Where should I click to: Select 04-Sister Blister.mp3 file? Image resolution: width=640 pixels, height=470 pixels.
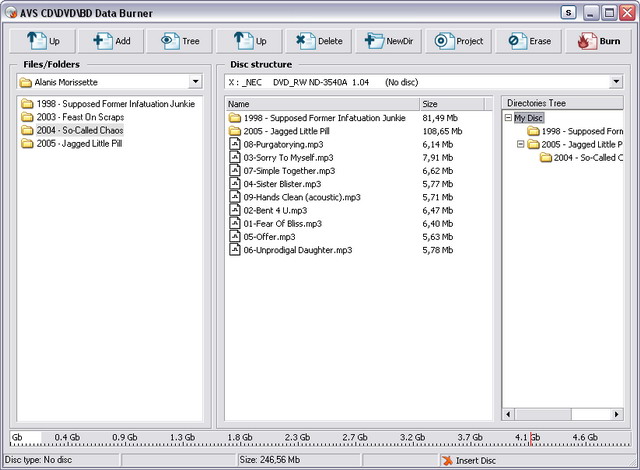click(275, 184)
